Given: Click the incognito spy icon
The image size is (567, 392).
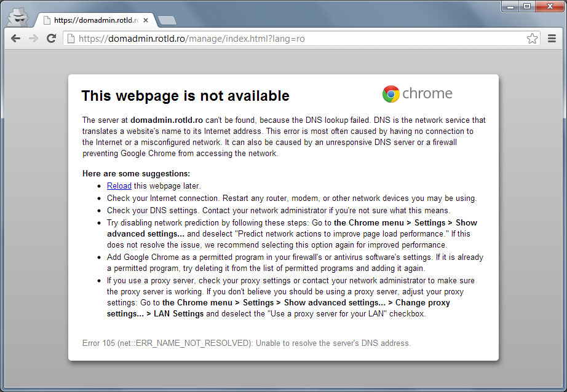Looking at the screenshot, I should pyautogui.click(x=17, y=18).
